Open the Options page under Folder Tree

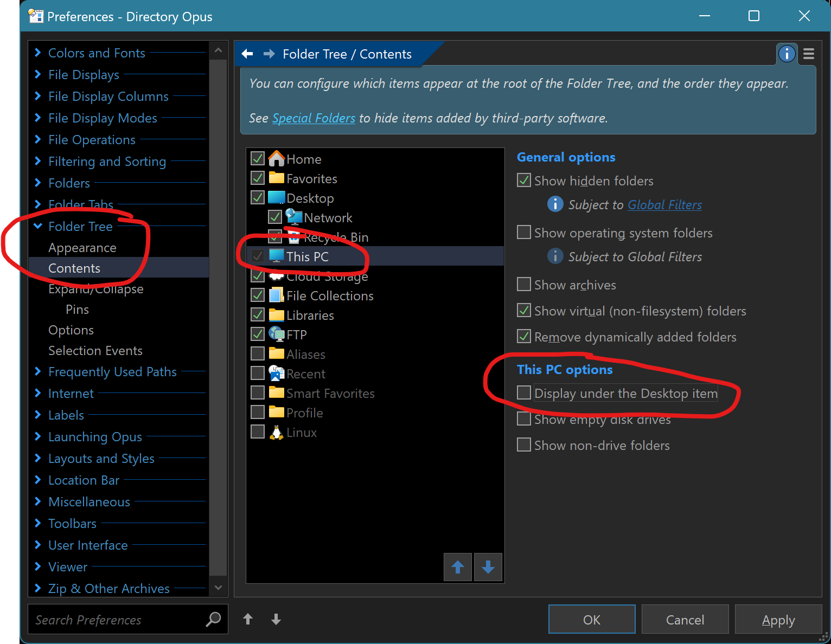[x=71, y=330]
